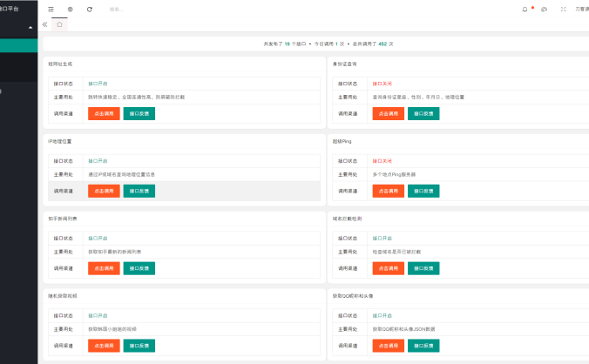Click 点击调用 for 短网址生成
The width and height of the screenshot is (589, 364).
point(104,113)
